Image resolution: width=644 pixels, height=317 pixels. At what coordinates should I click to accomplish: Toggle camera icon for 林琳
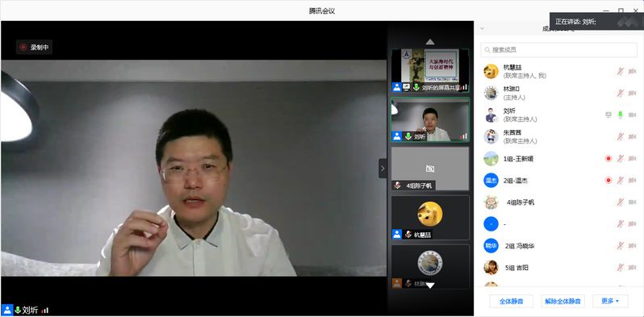(x=632, y=94)
